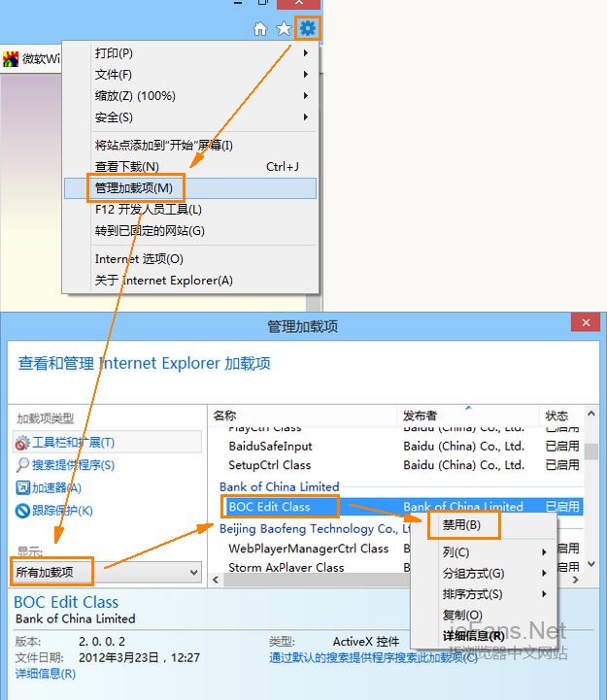Click the horizontal scrollbar left arrow
Screen dimensions: 607x700
[x=216, y=580]
